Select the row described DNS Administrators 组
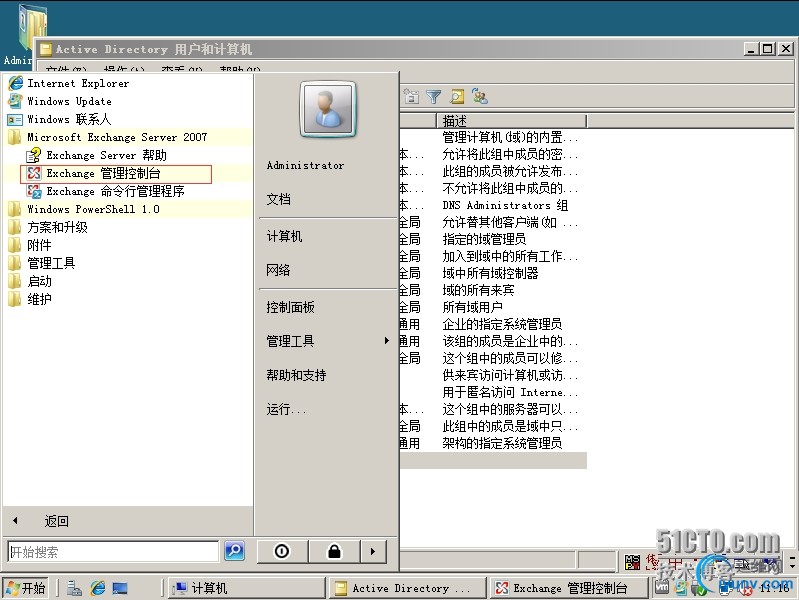 coord(504,205)
